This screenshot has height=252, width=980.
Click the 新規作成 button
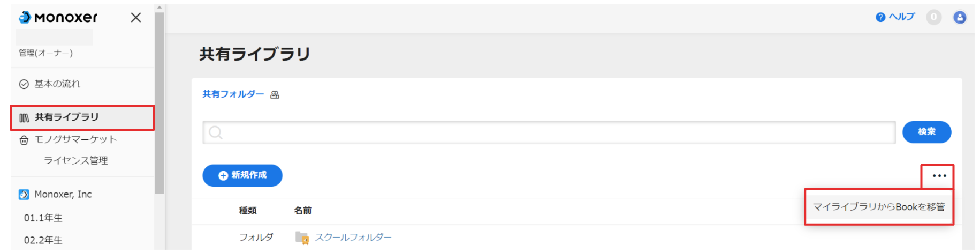pos(242,175)
